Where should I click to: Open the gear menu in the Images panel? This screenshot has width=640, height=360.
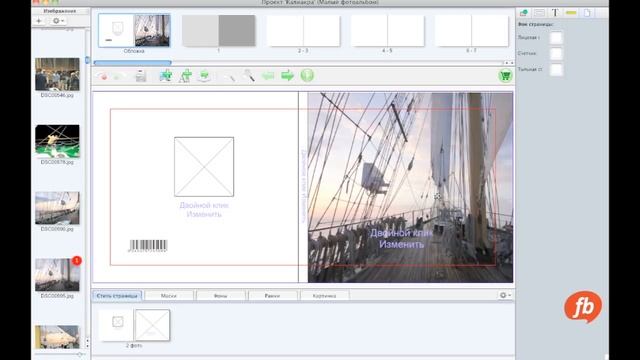58,21
